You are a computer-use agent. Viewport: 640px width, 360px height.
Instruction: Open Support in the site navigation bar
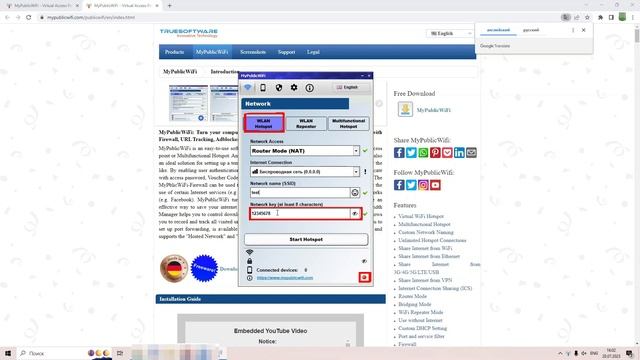click(x=287, y=52)
